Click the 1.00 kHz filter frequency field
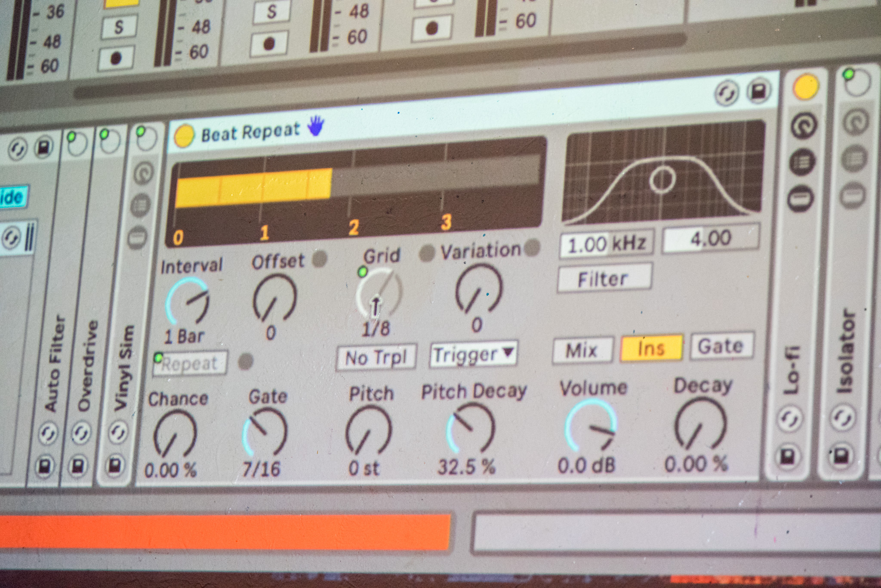The width and height of the screenshot is (881, 588). coord(607,244)
